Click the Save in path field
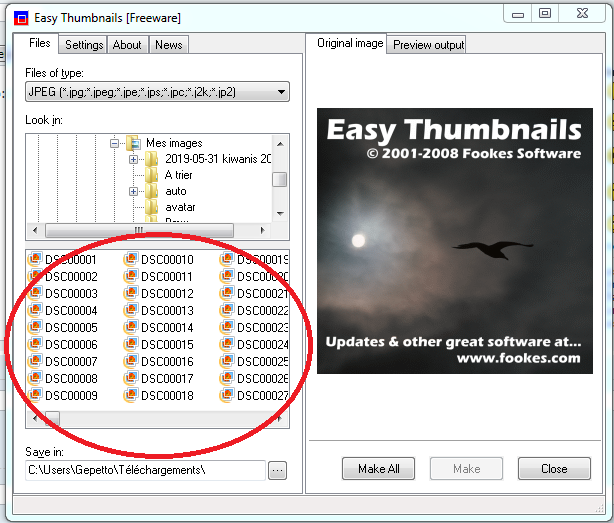Screen dimensions: 614x523 click(x=145, y=470)
